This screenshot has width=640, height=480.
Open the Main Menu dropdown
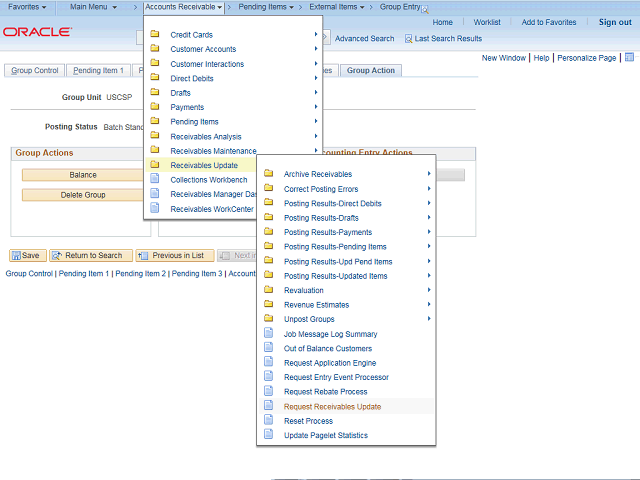[x=93, y=7]
